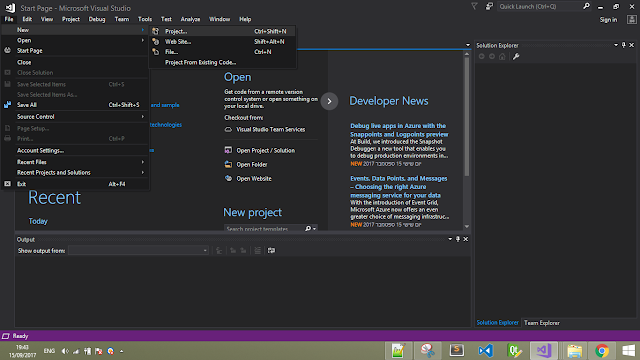The height and width of the screenshot is (360, 640).
Task: Open the Tools menu
Action: (x=145, y=19)
